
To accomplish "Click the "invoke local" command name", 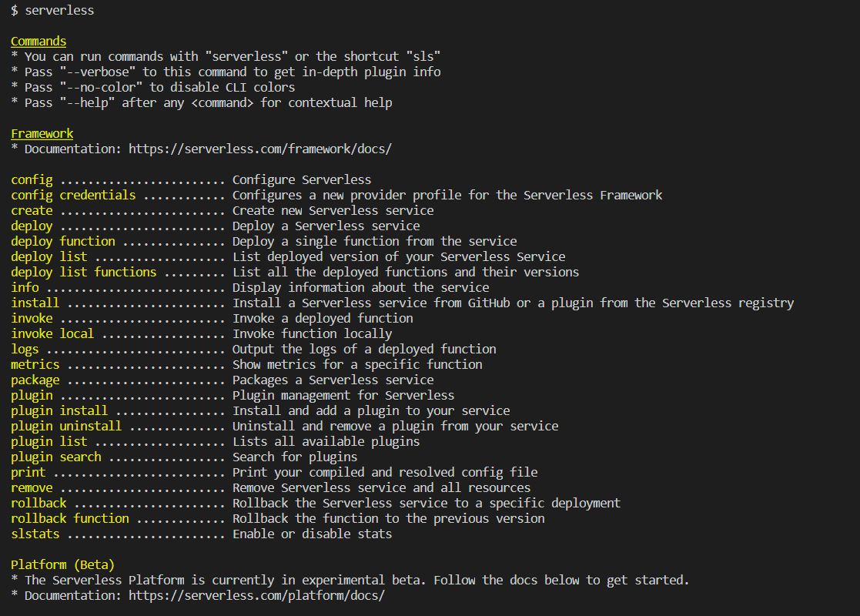I will (x=52, y=333).
